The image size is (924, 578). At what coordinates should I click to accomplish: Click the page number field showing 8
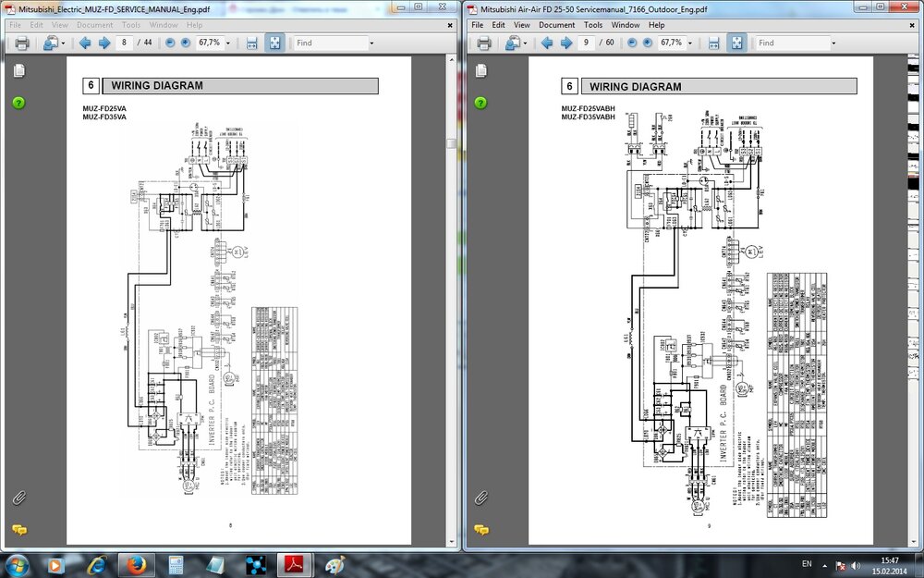point(126,43)
